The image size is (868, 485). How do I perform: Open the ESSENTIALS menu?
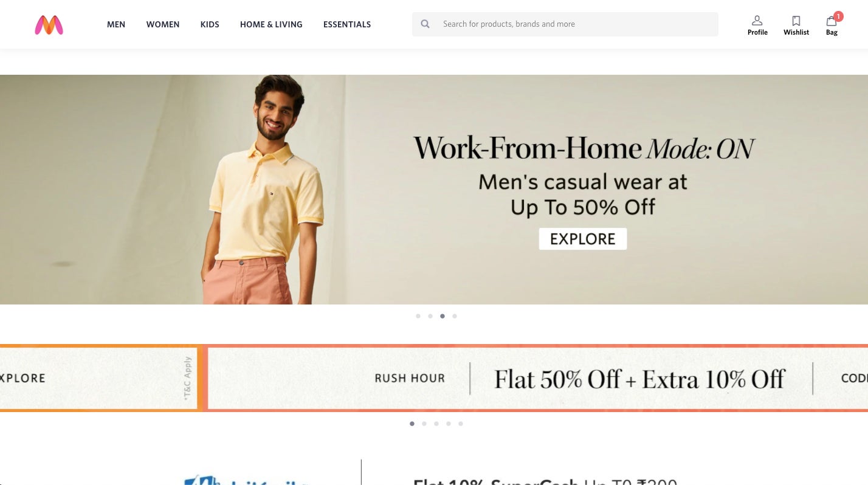[x=347, y=24]
